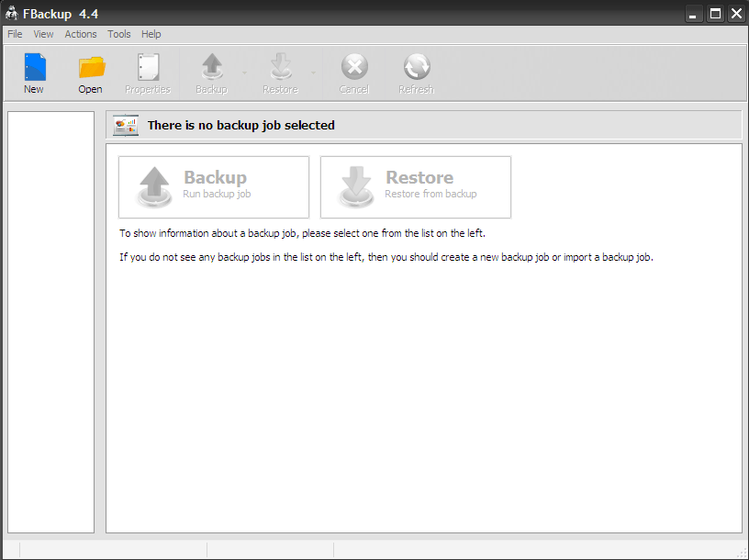Expand the Backup toolbar dropdown arrow
749x560 pixels.
point(244,73)
